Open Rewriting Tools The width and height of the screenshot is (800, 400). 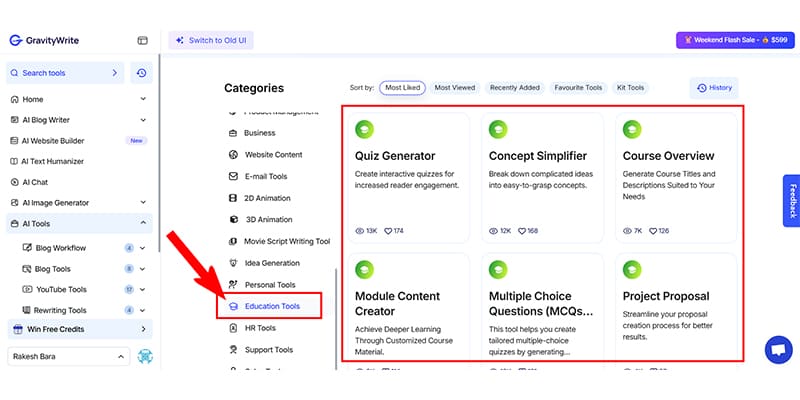tap(60, 310)
